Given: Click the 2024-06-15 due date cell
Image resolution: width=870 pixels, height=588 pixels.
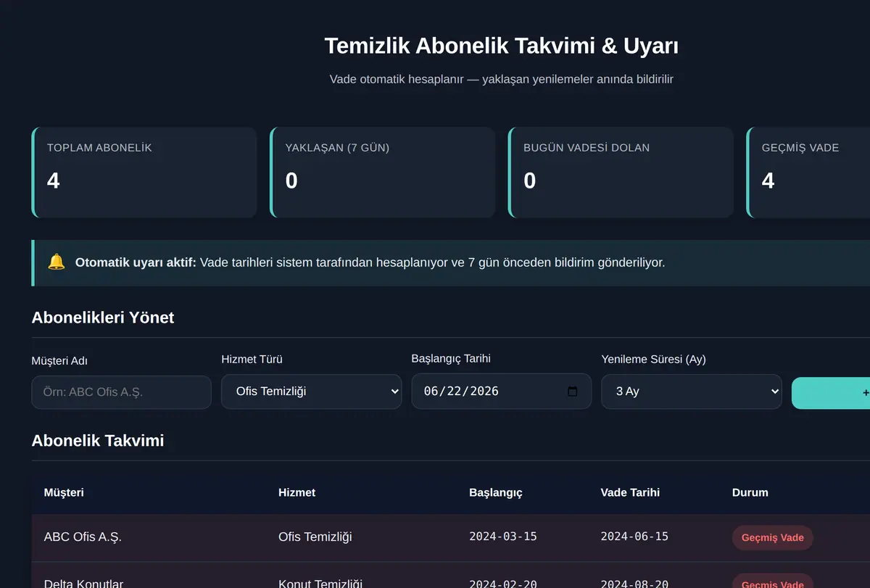Looking at the screenshot, I should click(634, 537).
